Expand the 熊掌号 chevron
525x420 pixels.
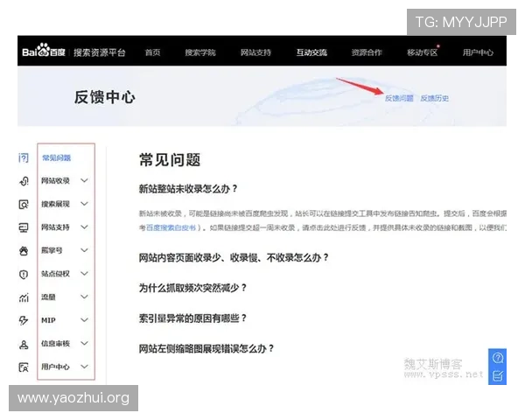point(84,250)
